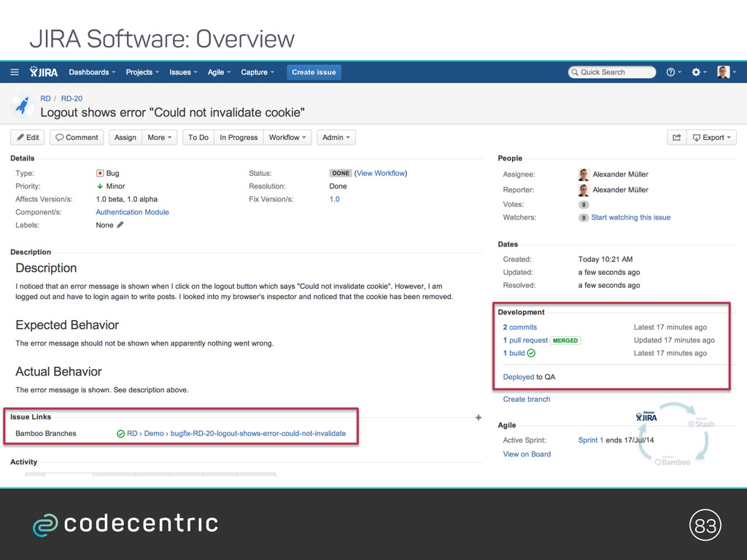Image resolution: width=747 pixels, height=560 pixels.
Task: Click the JIRA logo in navbar
Action: coord(43,72)
